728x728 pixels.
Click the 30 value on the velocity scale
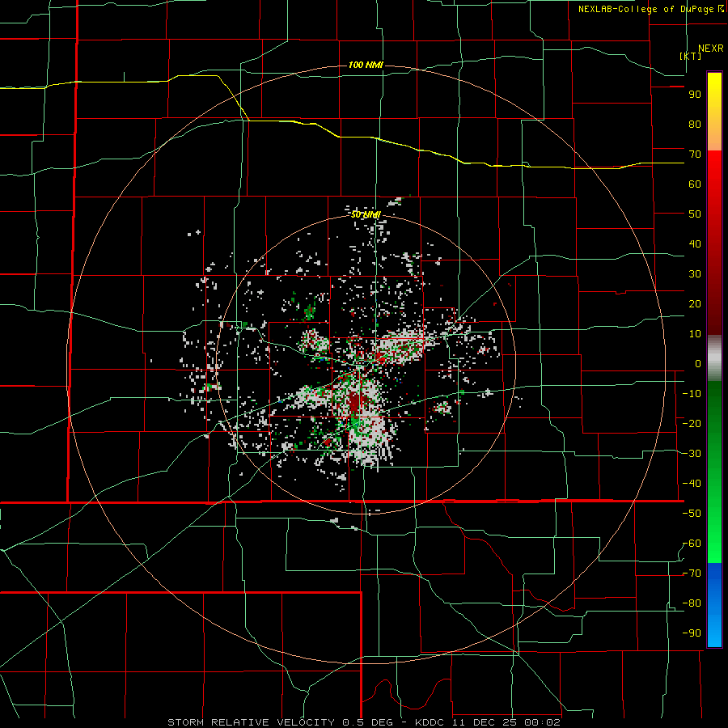[695, 274]
